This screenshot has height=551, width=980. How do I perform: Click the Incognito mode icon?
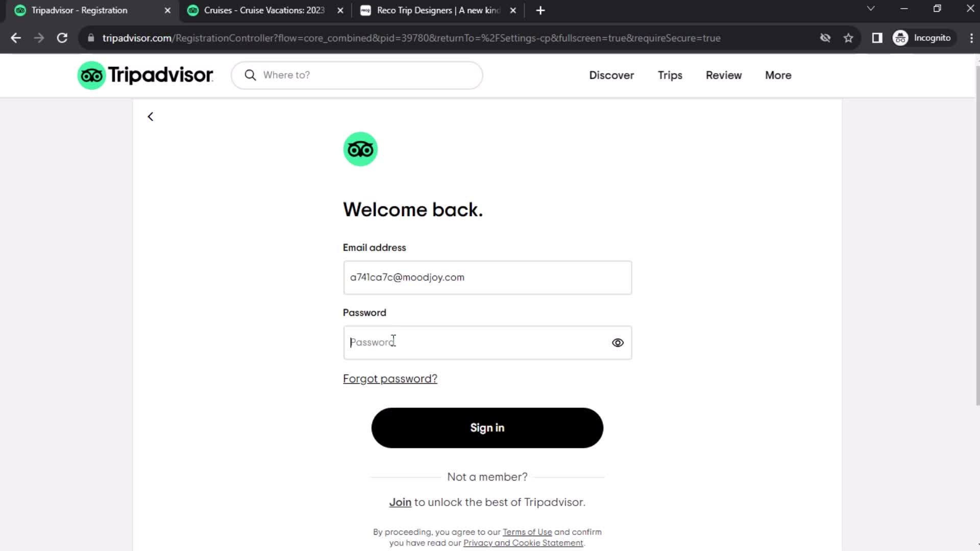point(900,38)
